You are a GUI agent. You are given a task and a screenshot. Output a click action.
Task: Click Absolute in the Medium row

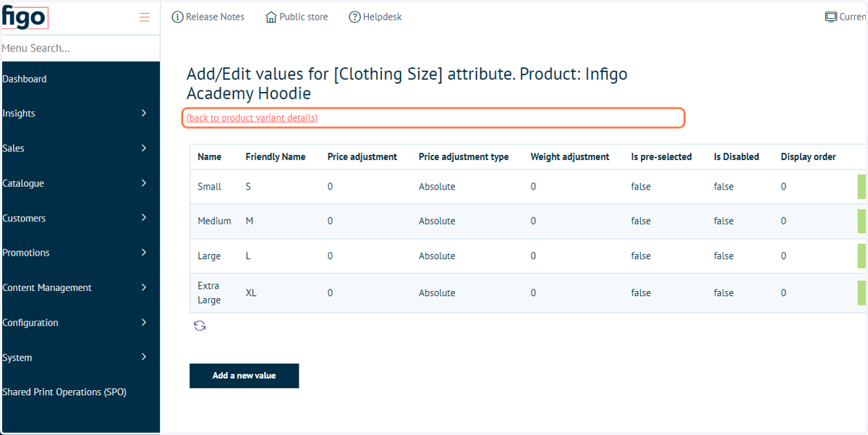click(x=437, y=221)
